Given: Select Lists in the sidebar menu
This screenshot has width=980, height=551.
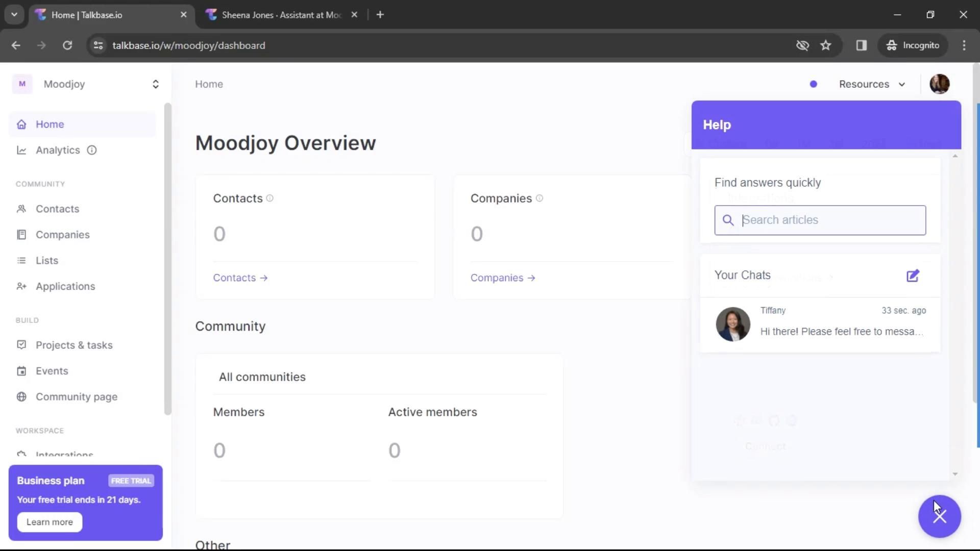Looking at the screenshot, I should click(x=47, y=261).
